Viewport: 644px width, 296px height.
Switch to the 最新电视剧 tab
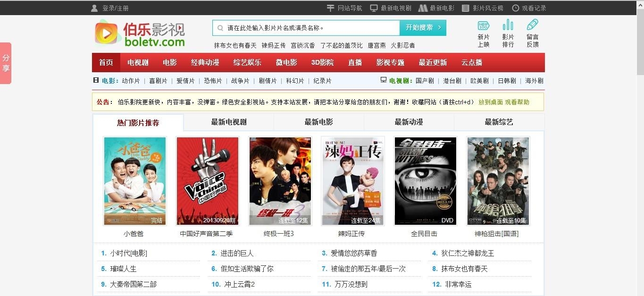(229, 122)
